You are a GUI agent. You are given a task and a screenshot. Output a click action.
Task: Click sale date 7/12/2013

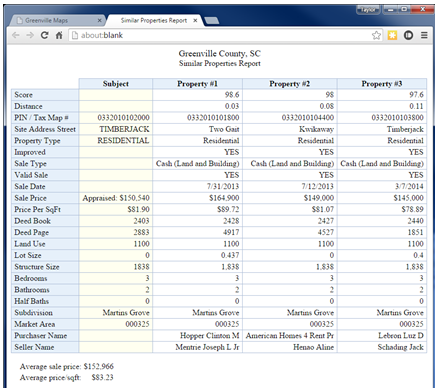(318, 186)
